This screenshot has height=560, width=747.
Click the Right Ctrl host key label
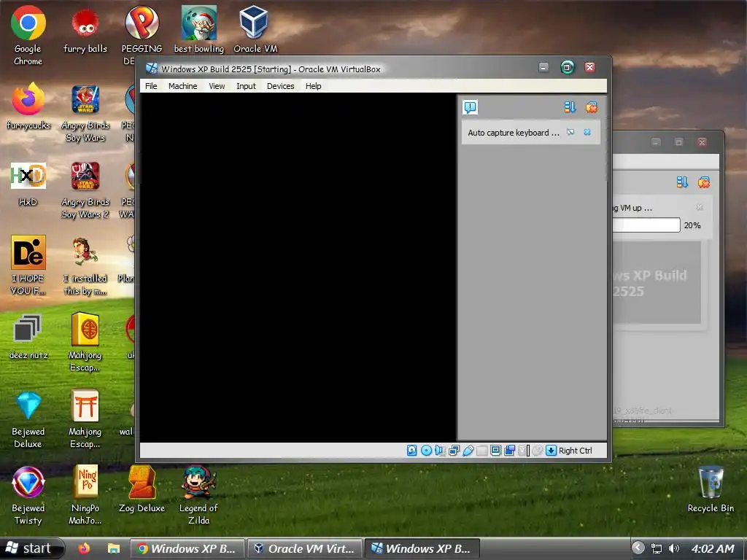(x=575, y=451)
